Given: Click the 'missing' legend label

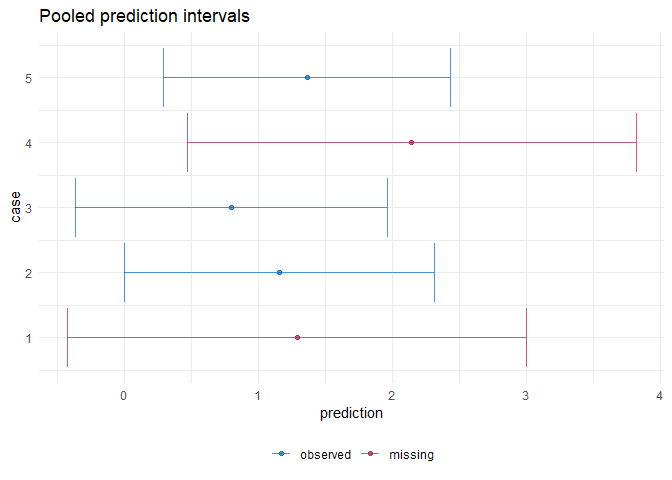Looking at the screenshot, I should (x=411, y=454).
